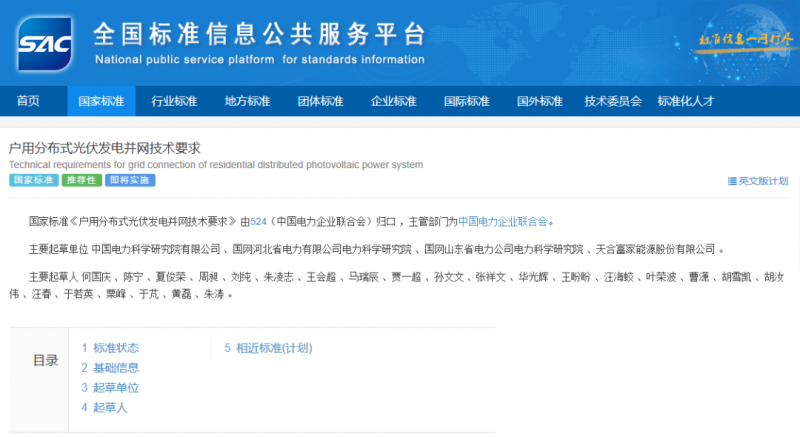The image size is (800, 437).
Task: Click the 国家标准 blue tag badge
Action: pos(33,181)
